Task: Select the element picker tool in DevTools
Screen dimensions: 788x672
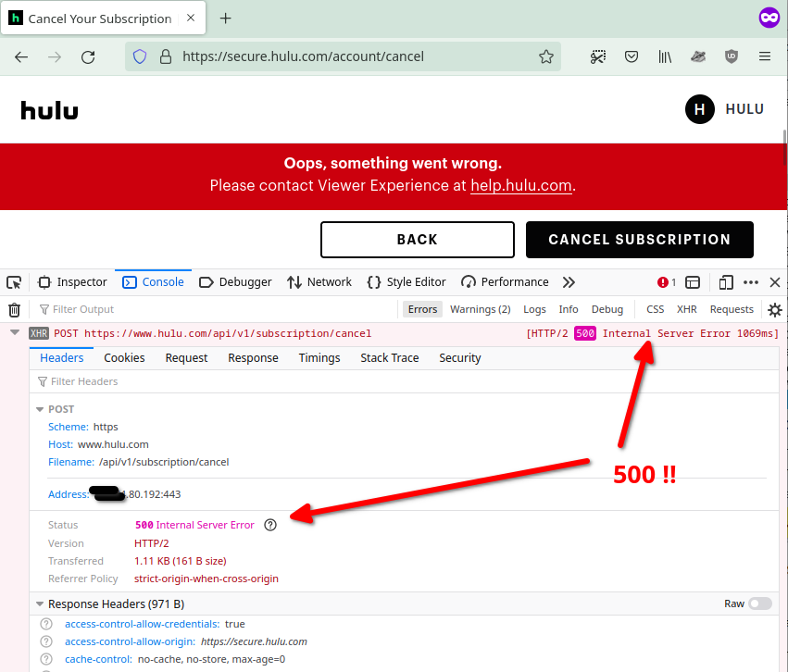Action: 13,281
